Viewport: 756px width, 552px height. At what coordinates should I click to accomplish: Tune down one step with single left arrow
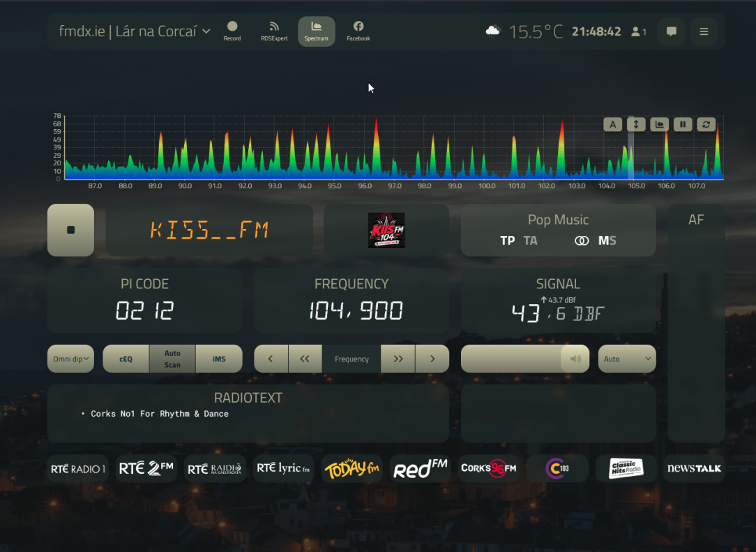(271, 359)
